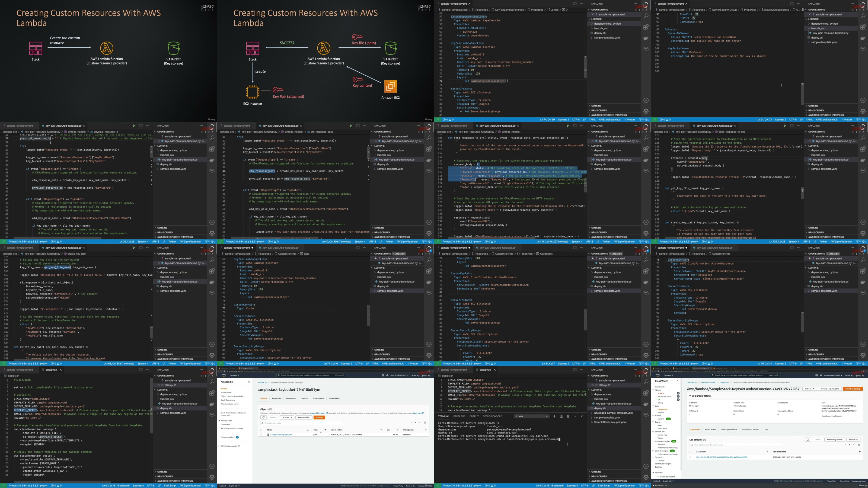
Task: Tick the 2021/03/29 log stream row checkbox
Action: (x=690, y=457)
